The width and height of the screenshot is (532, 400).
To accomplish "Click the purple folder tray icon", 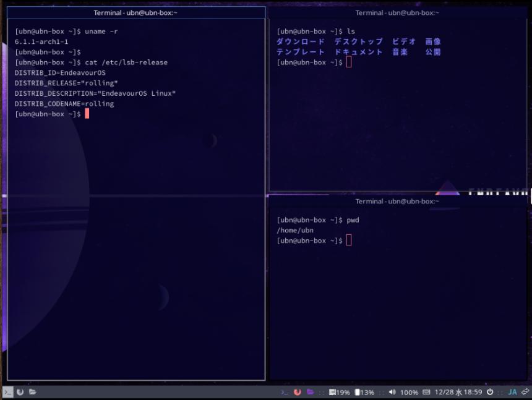I will click(310, 392).
